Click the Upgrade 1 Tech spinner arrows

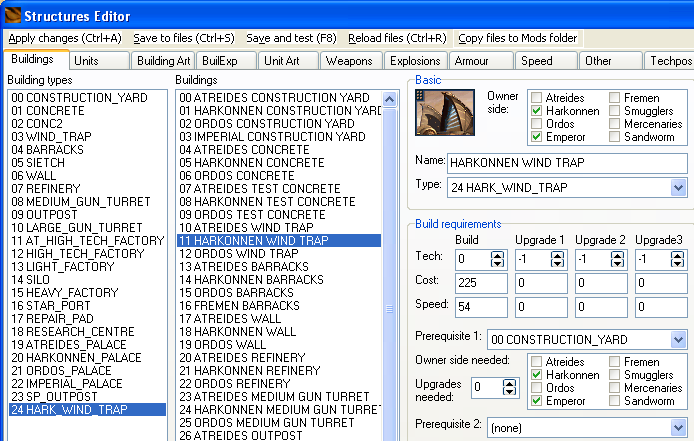click(558, 259)
